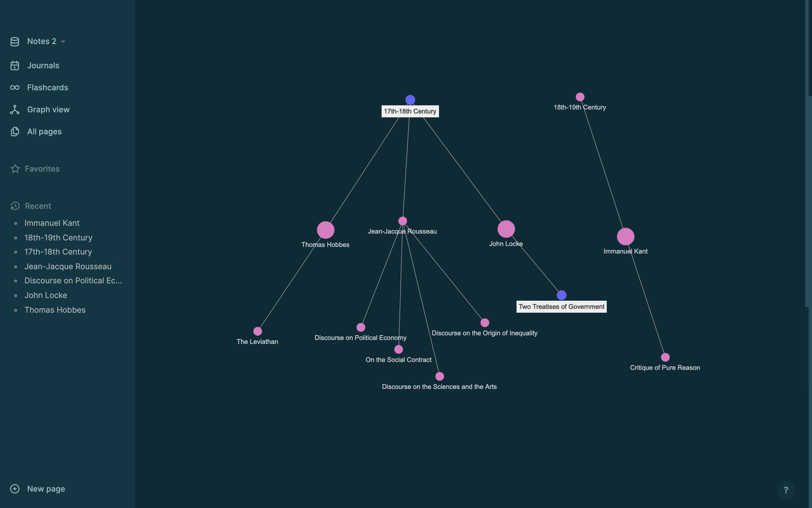Select the Thomas Hobbes graph node
The height and width of the screenshot is (508, 812).
pyautogui.click(x=325, y=230)
